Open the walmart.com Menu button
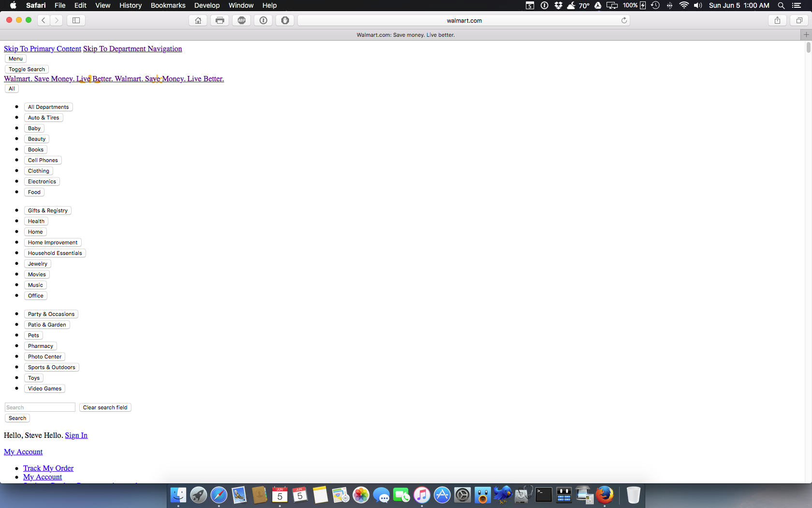The width and height of the screenshot is (812, 508). (15, 59)
